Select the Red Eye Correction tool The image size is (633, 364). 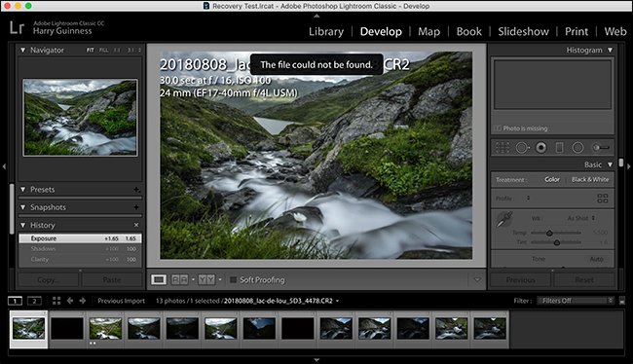point(540,148)
